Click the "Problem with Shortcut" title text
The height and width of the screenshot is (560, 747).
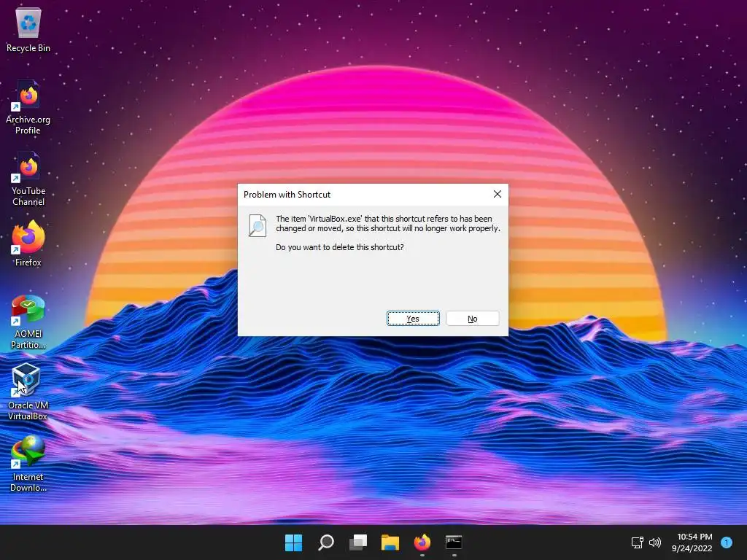pyautogui.click(x=287, y=194)
